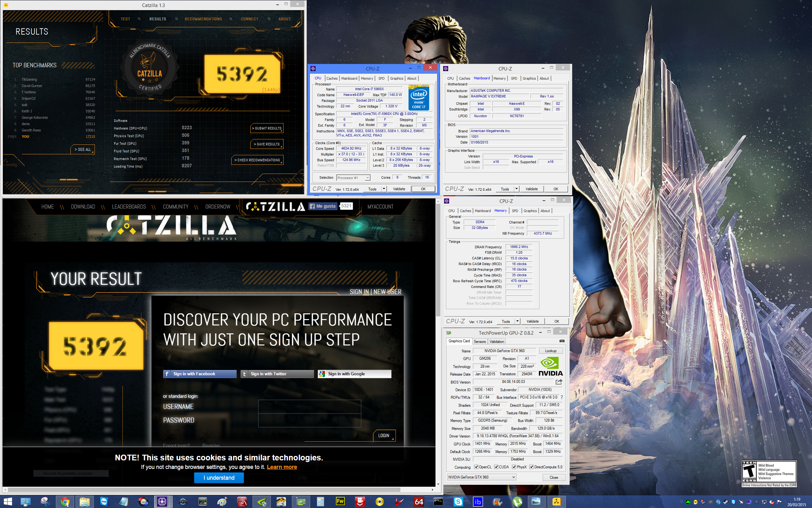Click the GPU-Z BIOS export share icon
Screen dimensions: 812x508
(x=559, y=382)
